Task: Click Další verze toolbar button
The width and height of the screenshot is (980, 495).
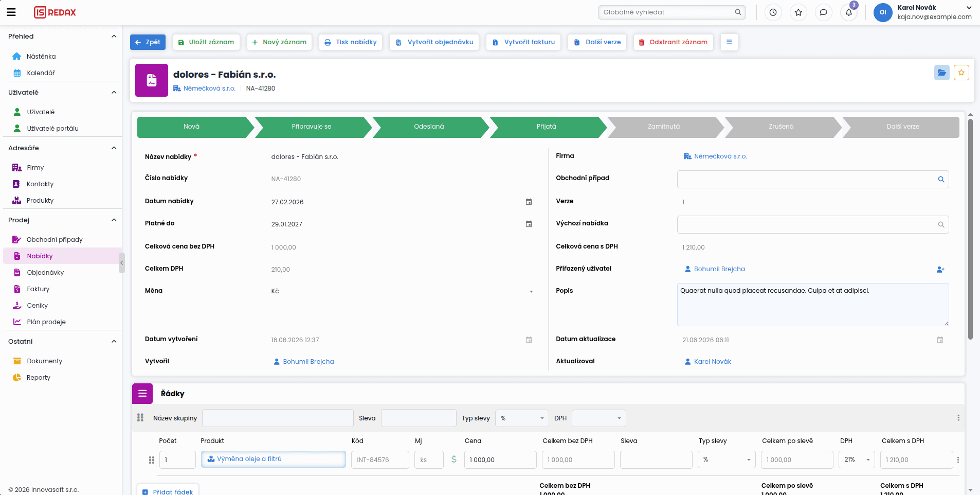Action: [597, 42]
